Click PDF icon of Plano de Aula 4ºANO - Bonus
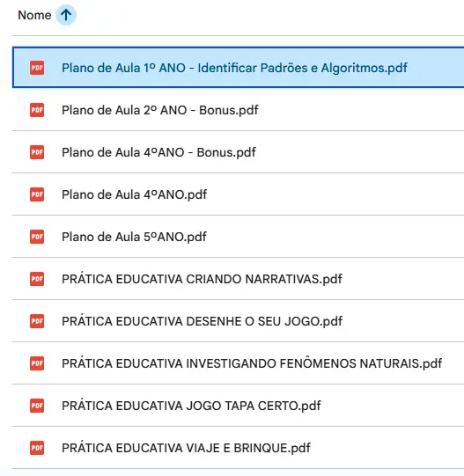Image resolution: width=464 pixels, height=476 pixels. 37,152
